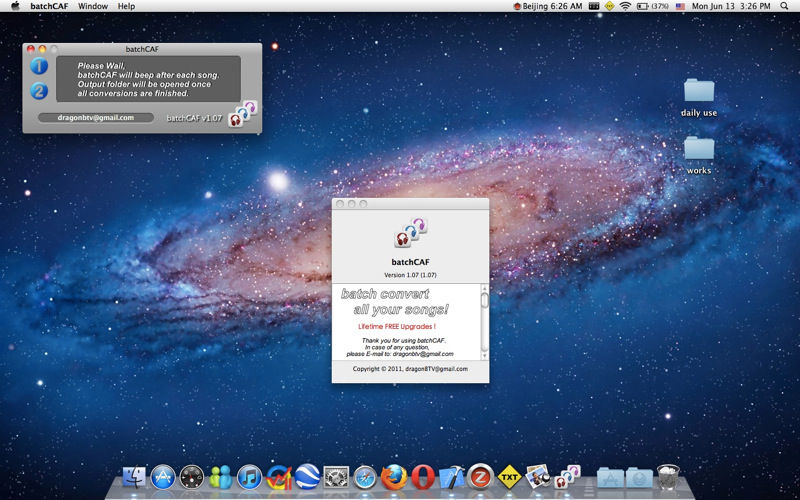Click 'Thank you for using batchCAF.' line
This screenshot has width=800, height=500.
point(404,340)
